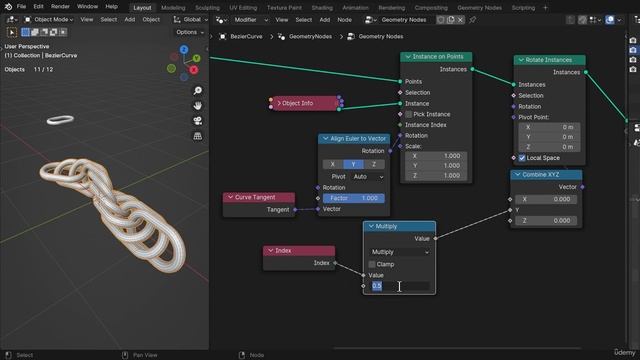Click the zoom magnifier viewport icon
Screen dimensions: 640x360
[198, 91]
